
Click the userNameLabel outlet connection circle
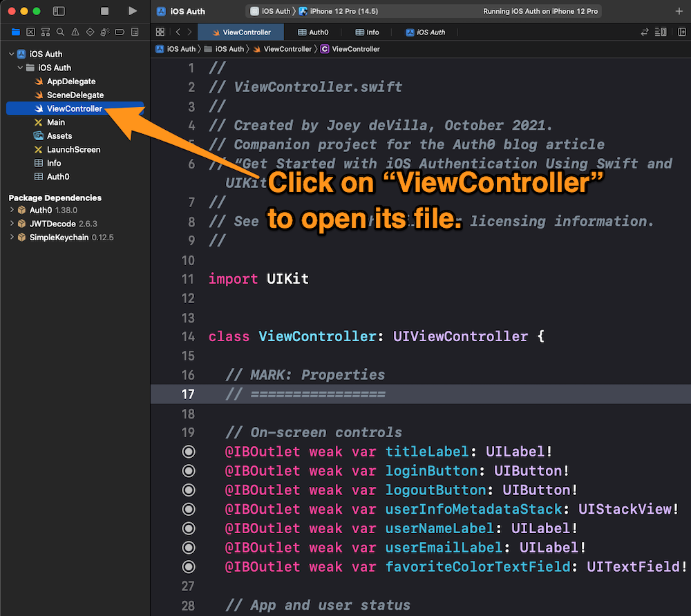tap(189, 528)
